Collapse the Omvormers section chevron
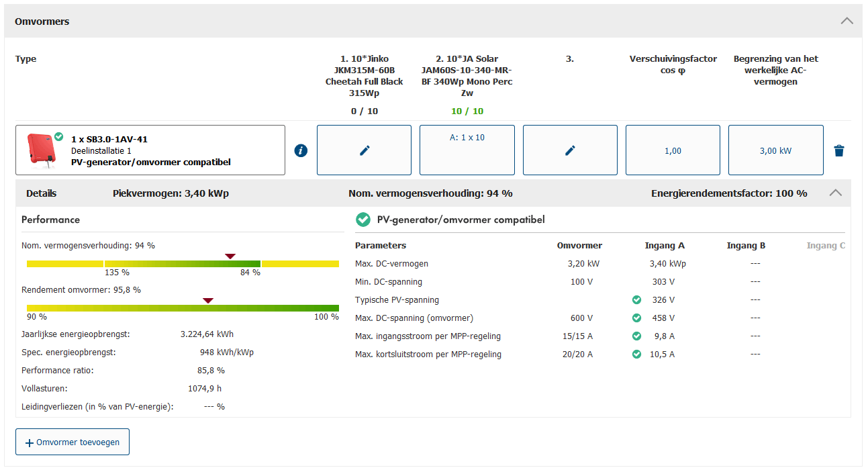 [847, 21]
